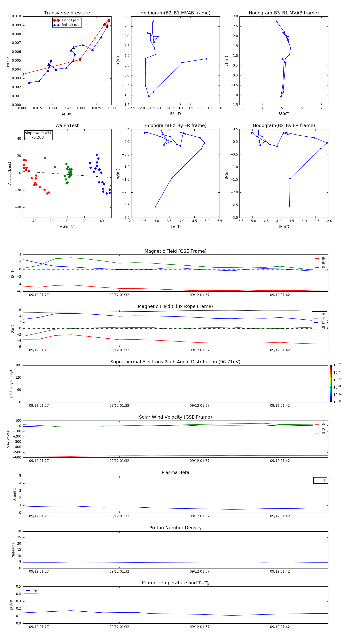This screenshot has height=644, width=351.
Task: Click the "Proton Number Density" title
Action: click(x=175, y=528)
